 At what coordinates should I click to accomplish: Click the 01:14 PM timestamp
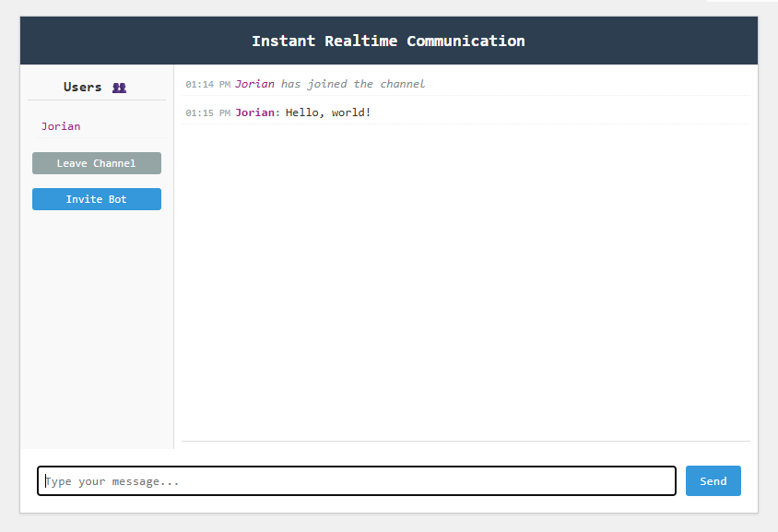pyautogui.click(x=208, y=85)
